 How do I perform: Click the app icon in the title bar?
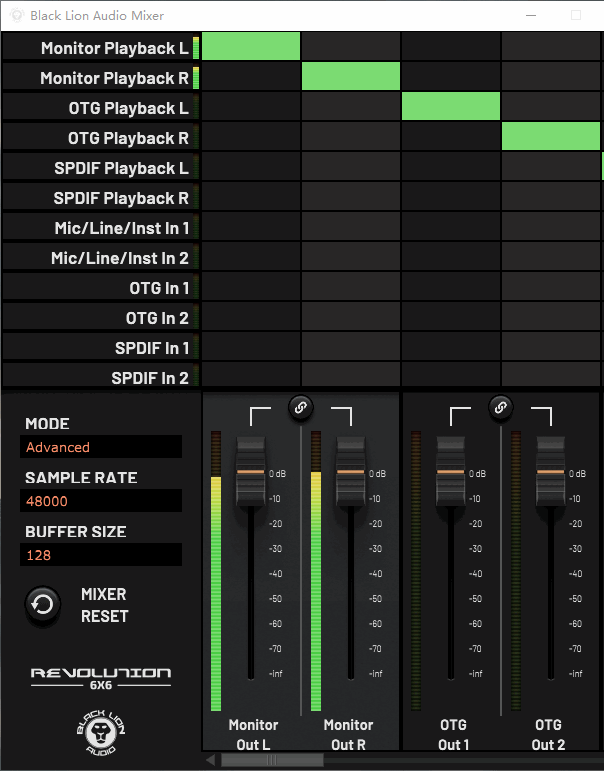click(x=15, y=15)
